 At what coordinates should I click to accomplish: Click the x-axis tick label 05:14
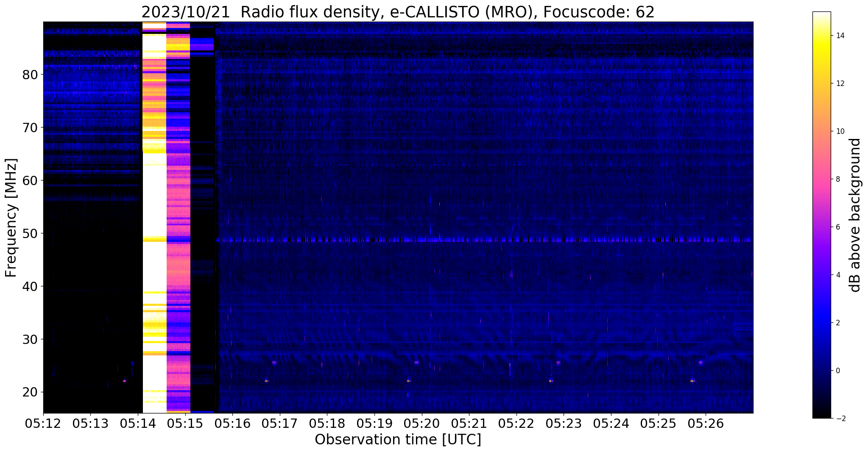138,424
